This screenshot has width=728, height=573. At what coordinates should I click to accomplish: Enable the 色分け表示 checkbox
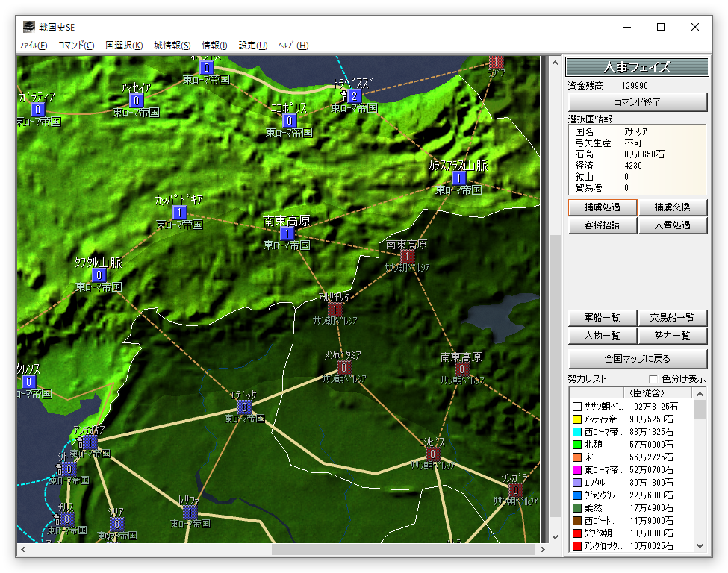pyautogui.click(x=654, y=379)
